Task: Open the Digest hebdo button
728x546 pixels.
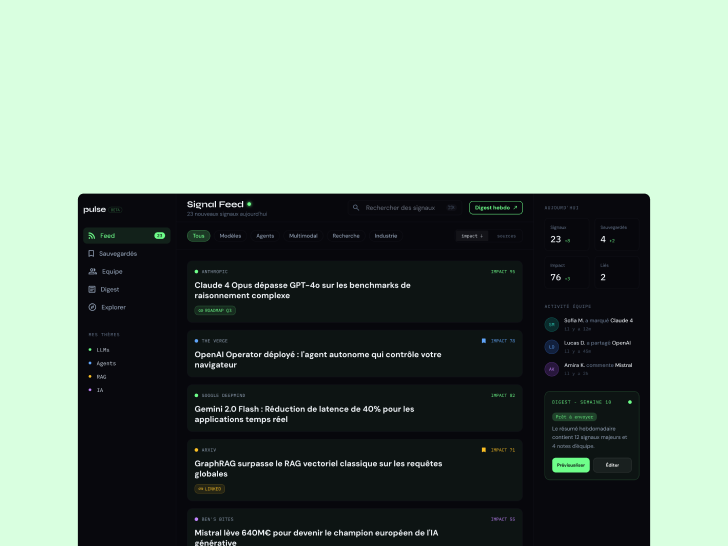Action: tap(496, 208)
